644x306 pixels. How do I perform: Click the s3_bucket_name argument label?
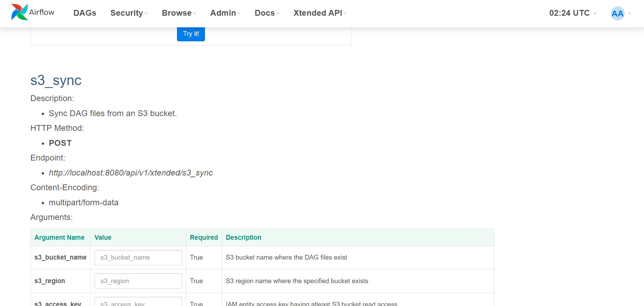[x=60, y=258]
